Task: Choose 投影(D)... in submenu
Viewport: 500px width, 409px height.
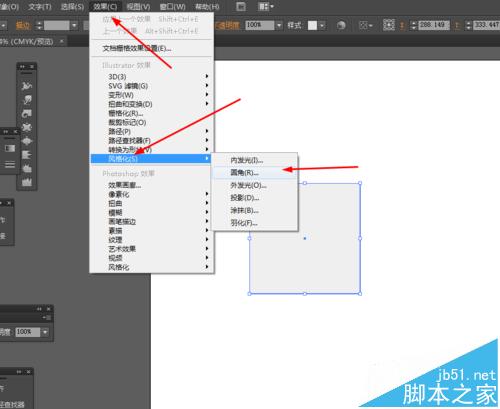Action: pos(244,198)
